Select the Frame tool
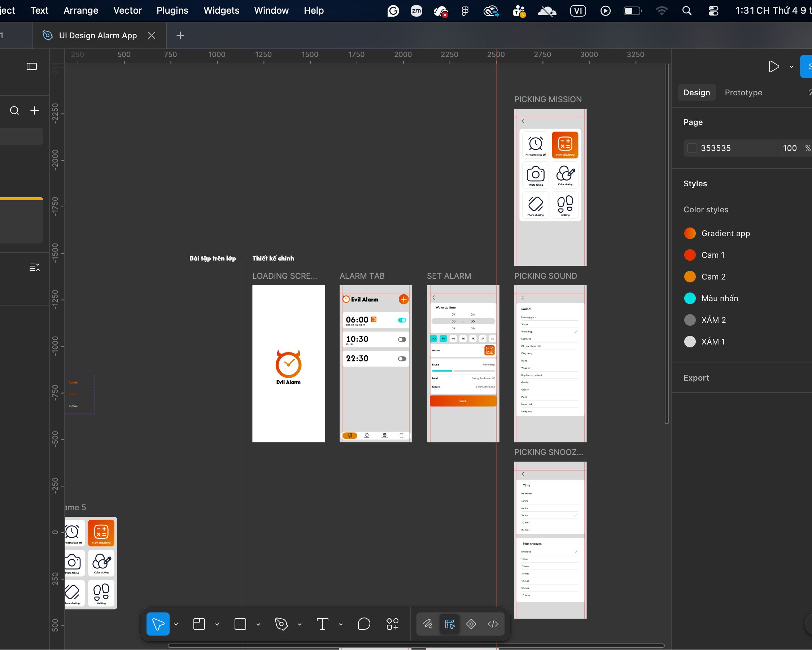This screenshot has width=812, height=650. point(199,624)
